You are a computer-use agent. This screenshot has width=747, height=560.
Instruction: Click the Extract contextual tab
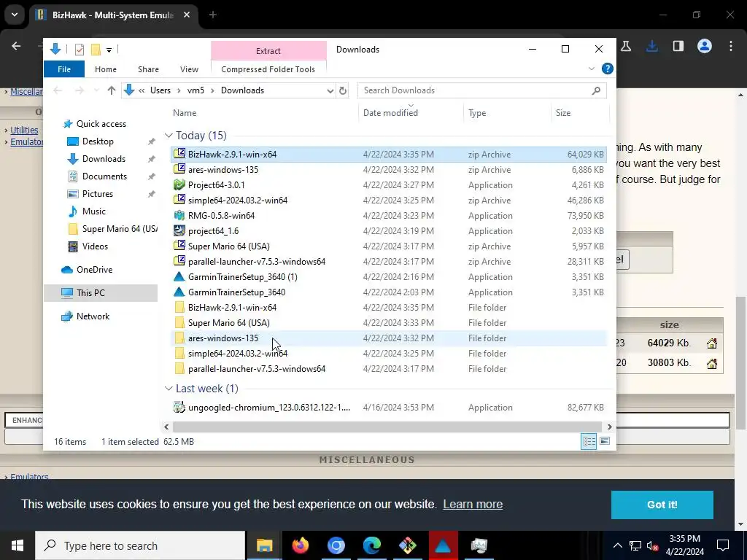pyautogui.click(x=268, y=51)
